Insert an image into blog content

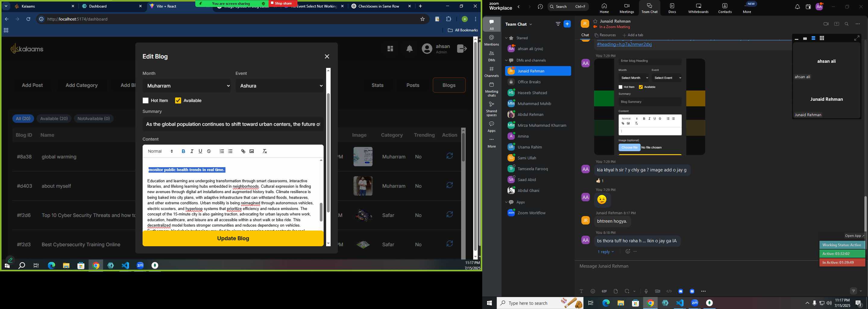252,151
